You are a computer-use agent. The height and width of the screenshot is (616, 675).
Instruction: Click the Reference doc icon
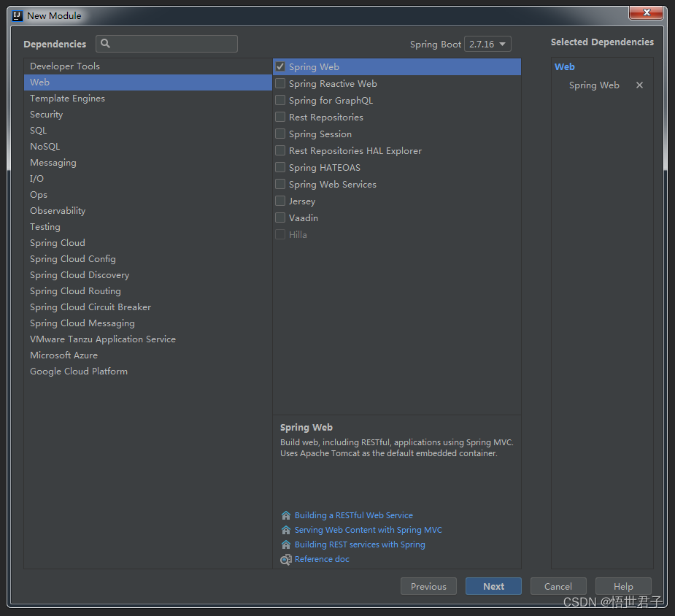(286, 560)
